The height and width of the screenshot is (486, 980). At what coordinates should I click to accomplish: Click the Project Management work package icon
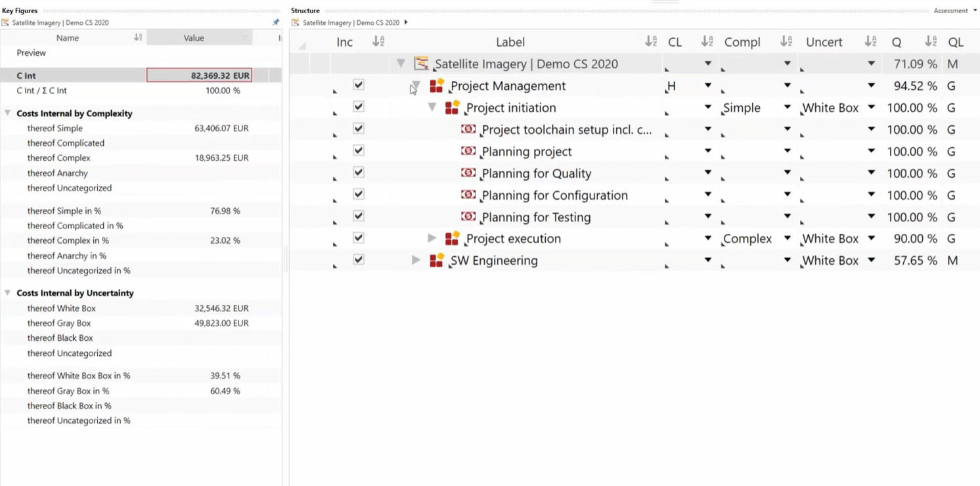pyautogui.click(x=437, y=86)
